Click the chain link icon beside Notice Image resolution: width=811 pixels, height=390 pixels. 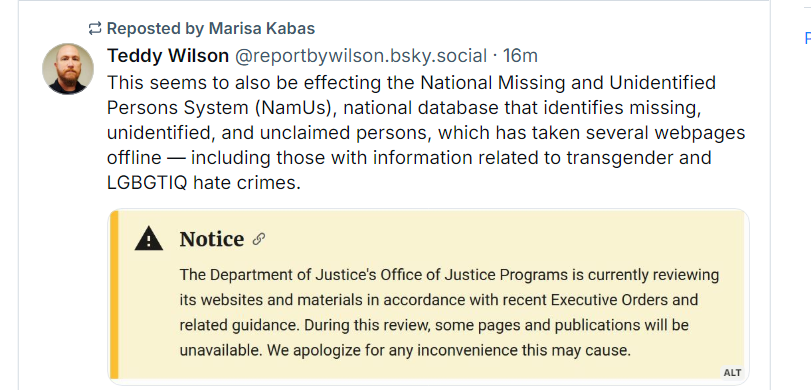259,239
